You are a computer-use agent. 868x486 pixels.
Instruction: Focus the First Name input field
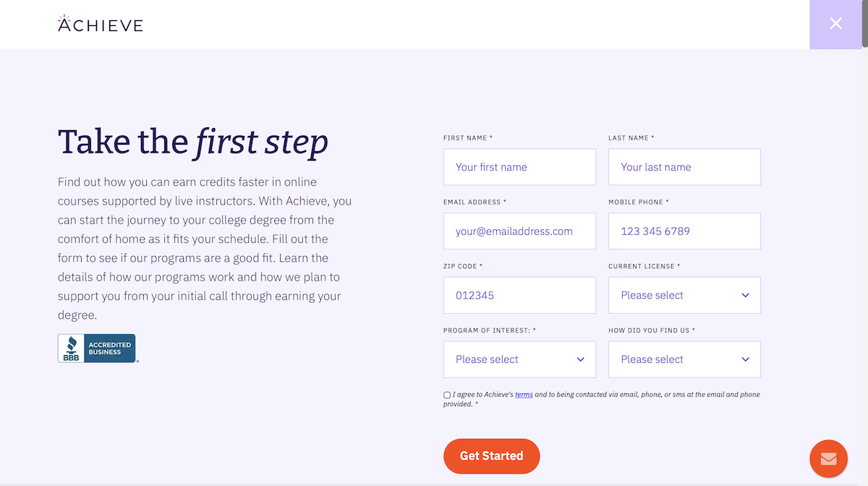(x=519, y=167)
